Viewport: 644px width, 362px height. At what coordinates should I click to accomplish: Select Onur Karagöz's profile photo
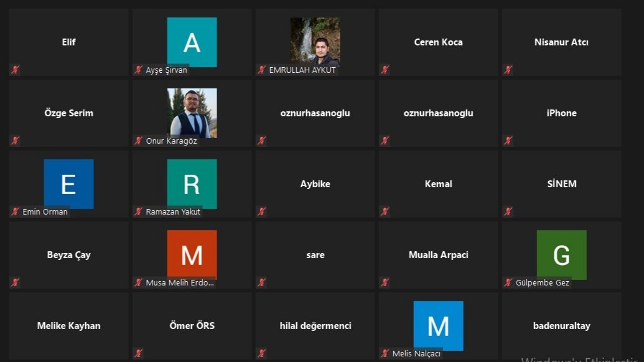coord(192,113)
